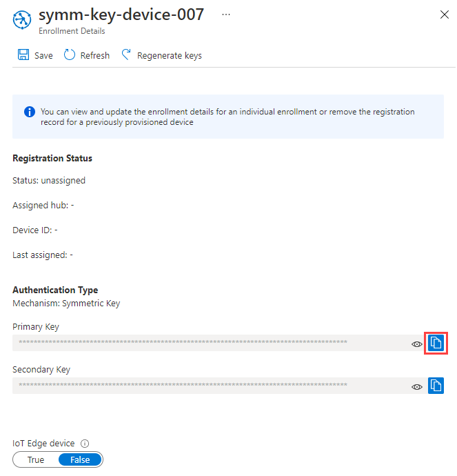Click the Regenerate keys arrow icon
Viewport: 457px width, 476px height.
(126, 55)
